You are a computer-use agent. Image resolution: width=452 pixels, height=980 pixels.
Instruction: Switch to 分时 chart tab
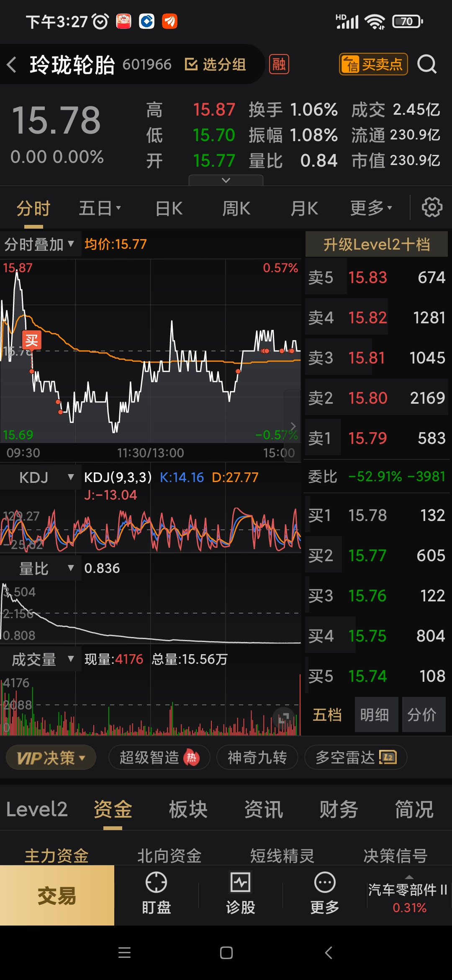[33, 208]
